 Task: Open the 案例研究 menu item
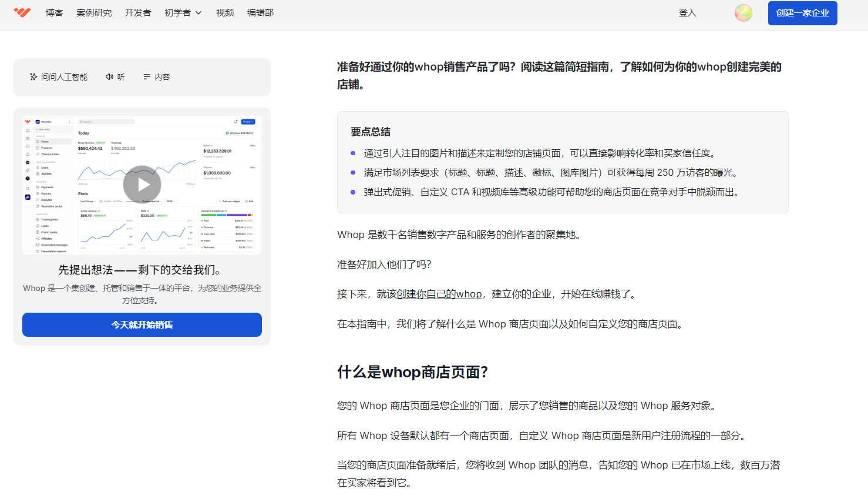point(94,12)
